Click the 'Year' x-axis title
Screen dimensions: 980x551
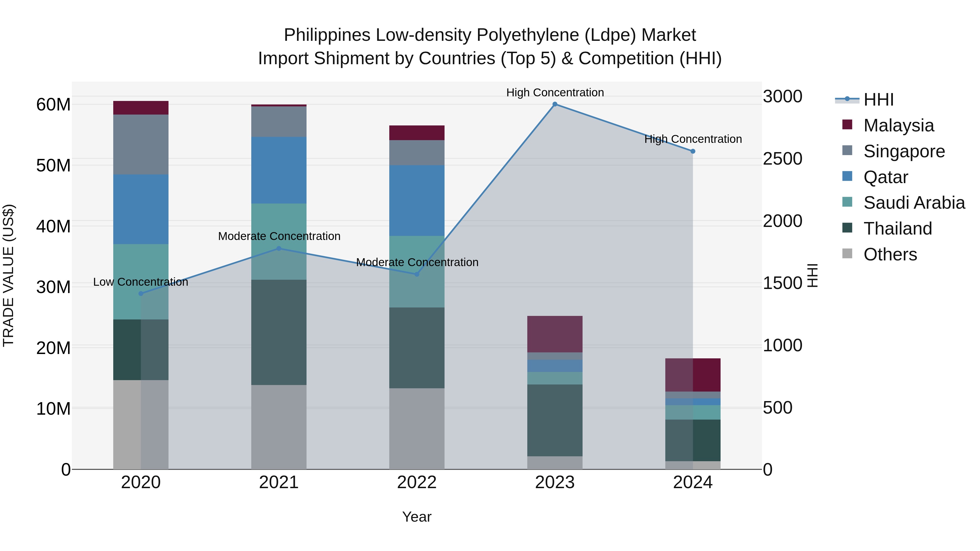(417, 517)
